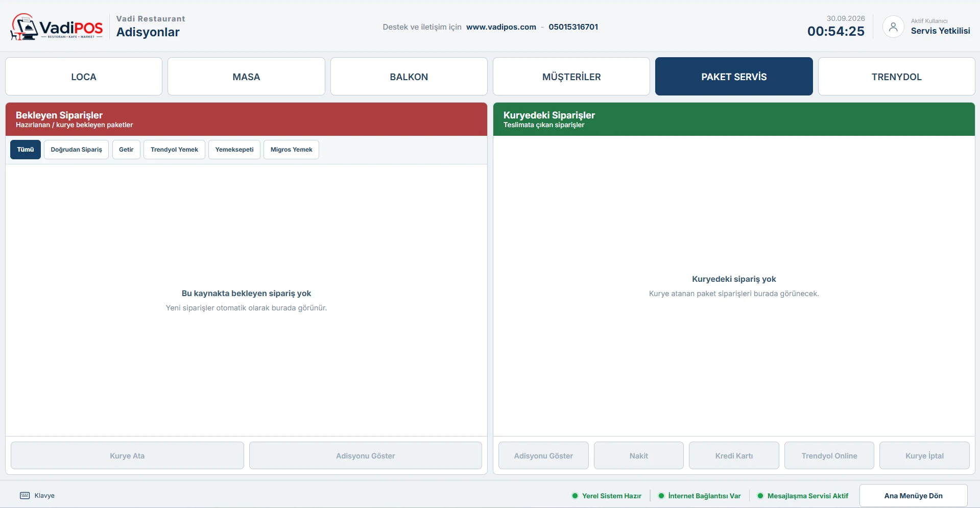Open the BALKON tab
The image size is (980, 508).
click(409, 77)
